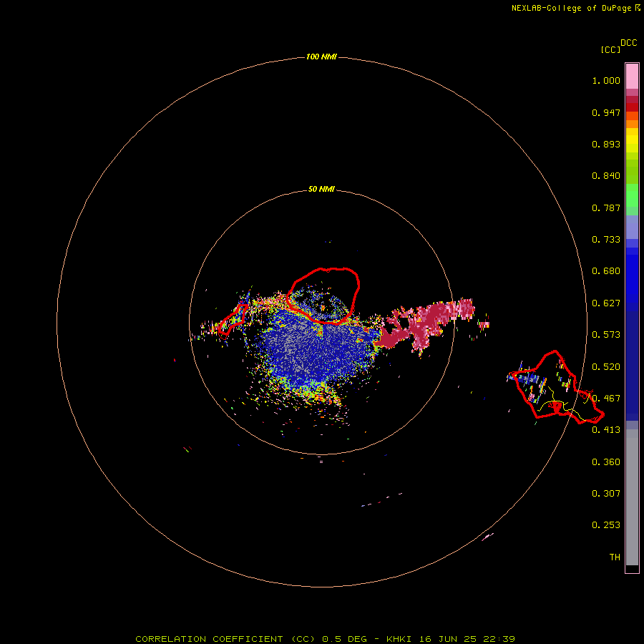Select the 0.893 legend value
644x644 pixels.
tap(606, 144)
